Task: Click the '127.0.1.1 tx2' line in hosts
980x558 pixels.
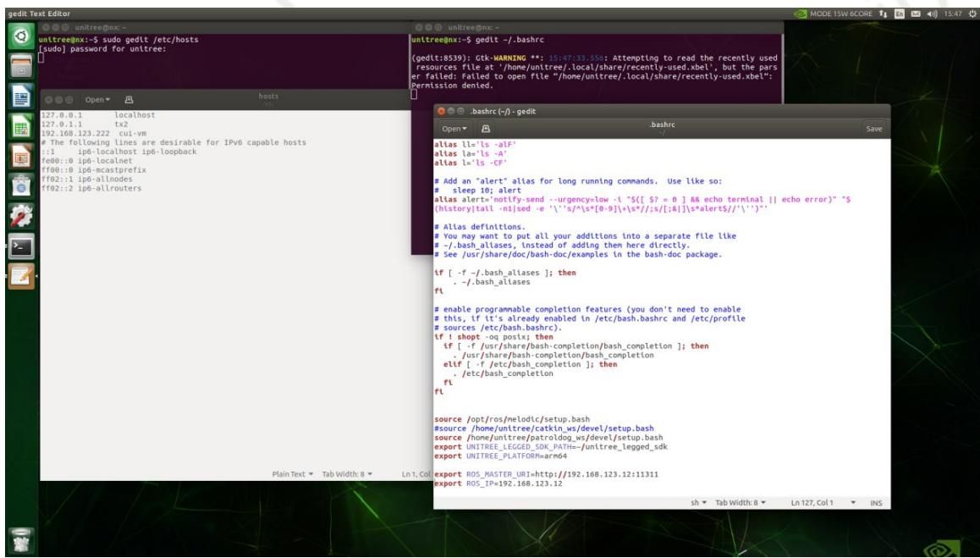Action: (x=85, y=124)
